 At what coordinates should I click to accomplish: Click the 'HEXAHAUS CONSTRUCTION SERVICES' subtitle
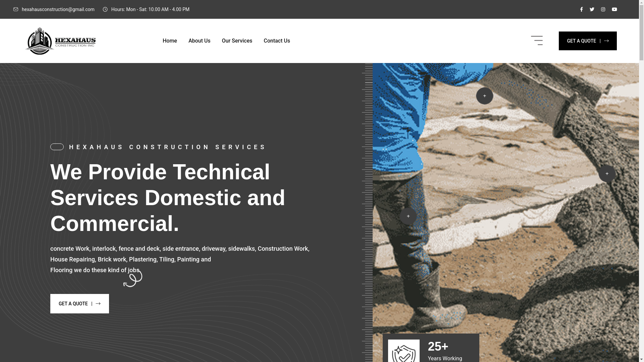coord(168,147)
